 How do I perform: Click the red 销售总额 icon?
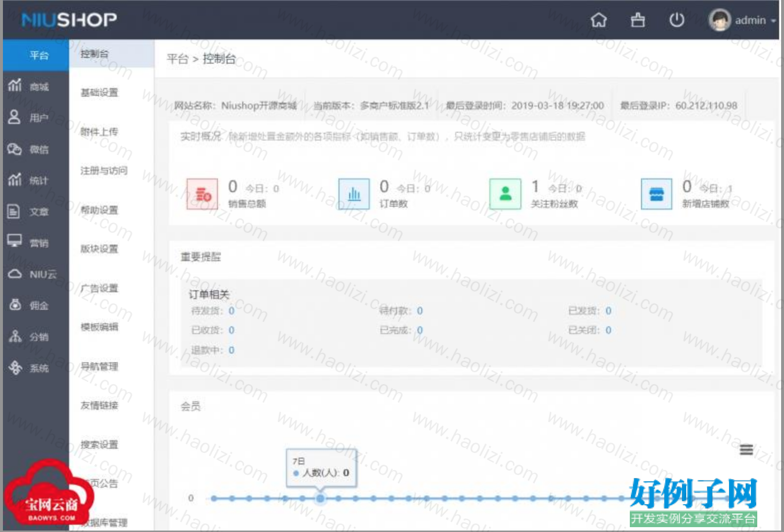[202, 194]
